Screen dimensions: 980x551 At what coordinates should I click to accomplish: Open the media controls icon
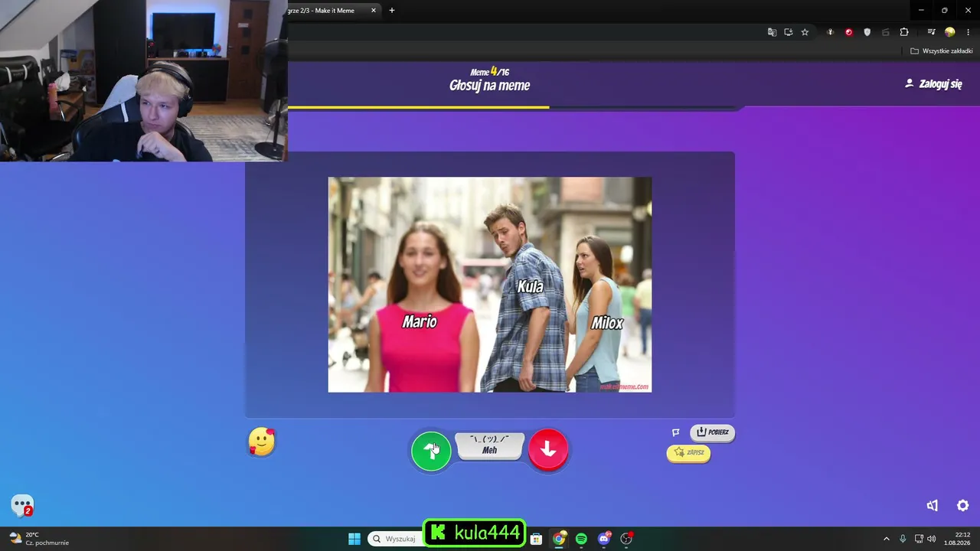tap(931, 32)
